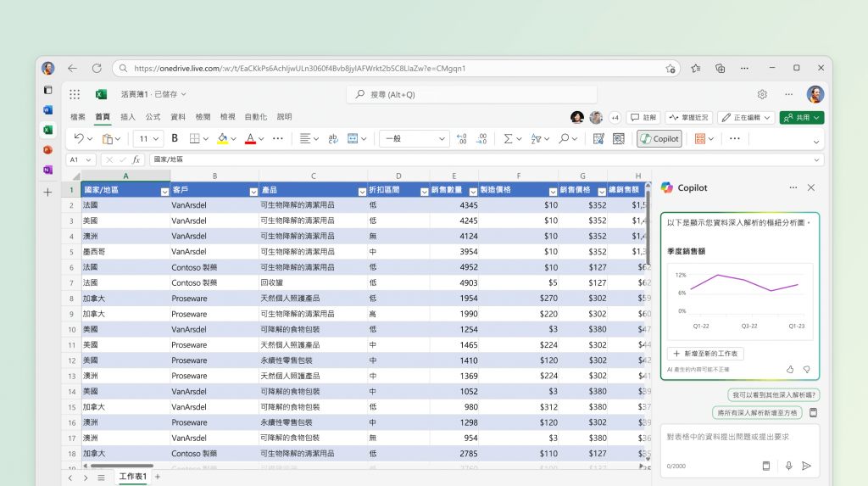This screenshot has width=868, height=486.
Task: Click the thumbs down feedback icon
Action: pos(807,369)
